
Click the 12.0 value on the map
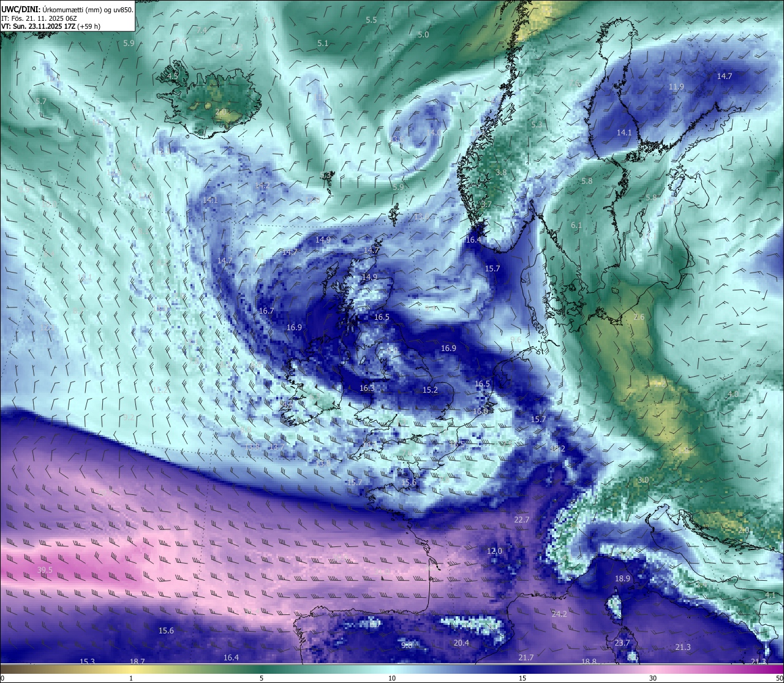494,551
